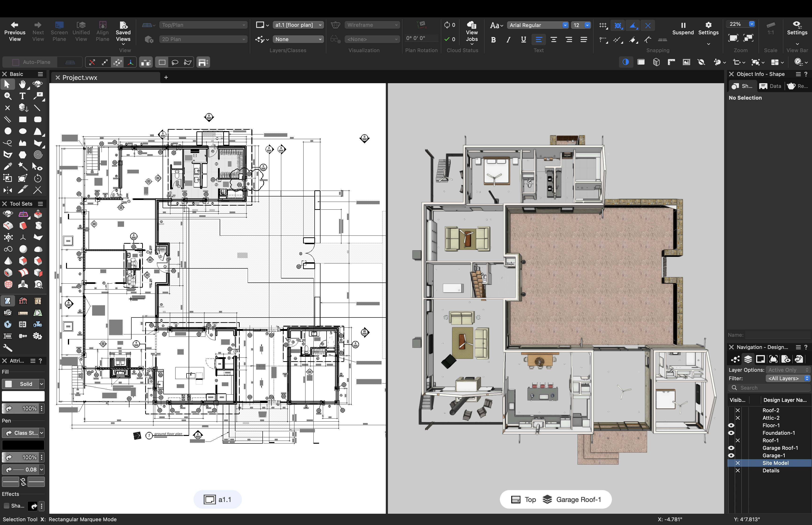Toggle Bold text formatting
This screenshot has width=812, height=525.
tap(493, 39)
